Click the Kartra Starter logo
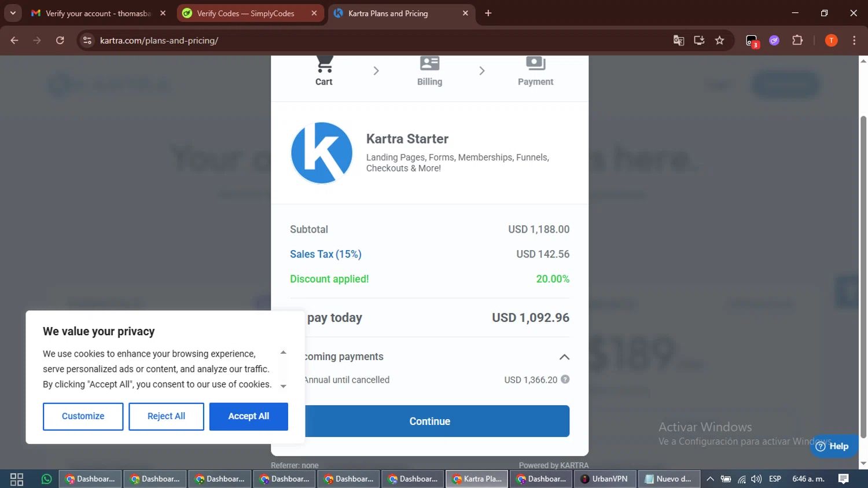The width and height of the screenshot is (868, 488). [322, 153]
